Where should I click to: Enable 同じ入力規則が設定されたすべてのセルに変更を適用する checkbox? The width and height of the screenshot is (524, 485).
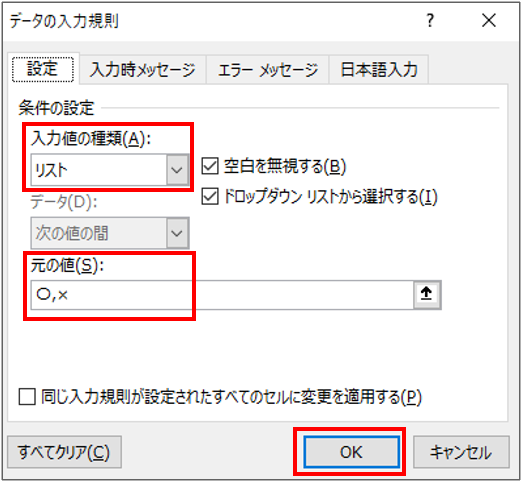(27, 397)
